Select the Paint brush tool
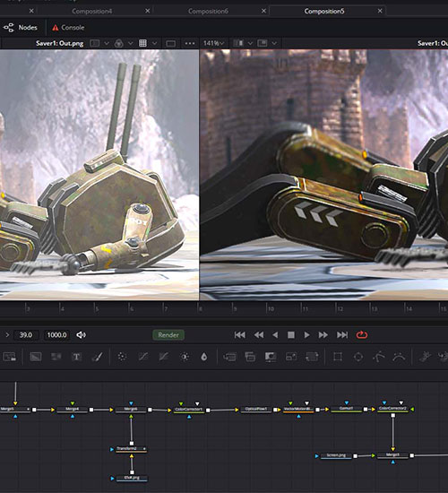The height and width of the screenshot is (493, 448). [97, 357]
